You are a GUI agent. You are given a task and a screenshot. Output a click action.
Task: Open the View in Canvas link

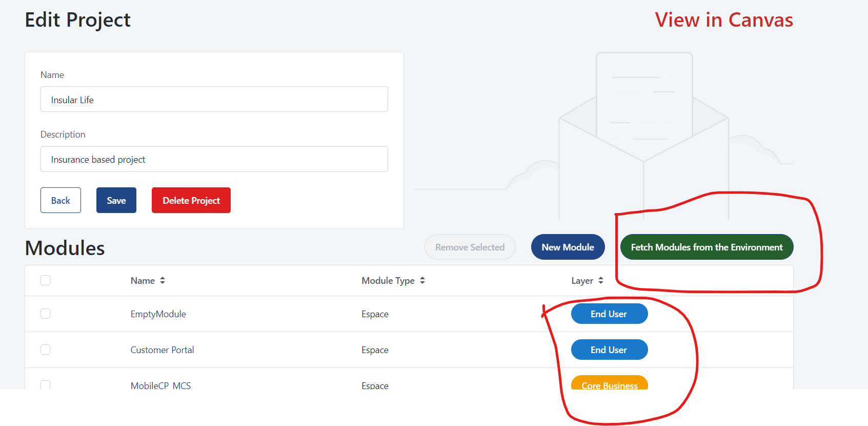[x=723, y=20]
